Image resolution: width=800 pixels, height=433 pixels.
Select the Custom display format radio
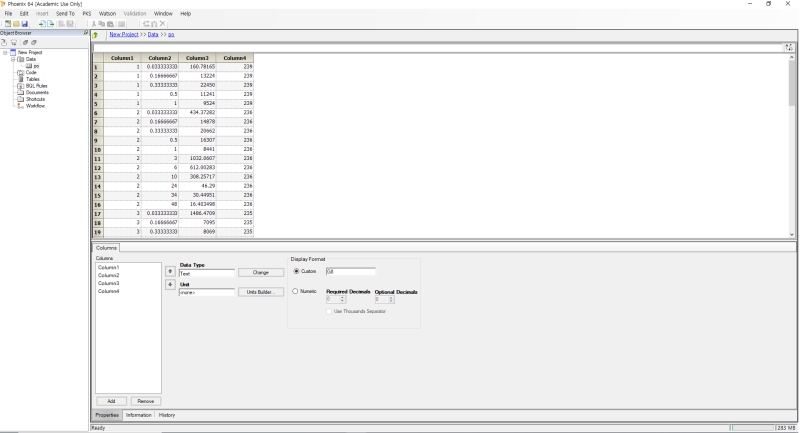[x=296, y=271]
